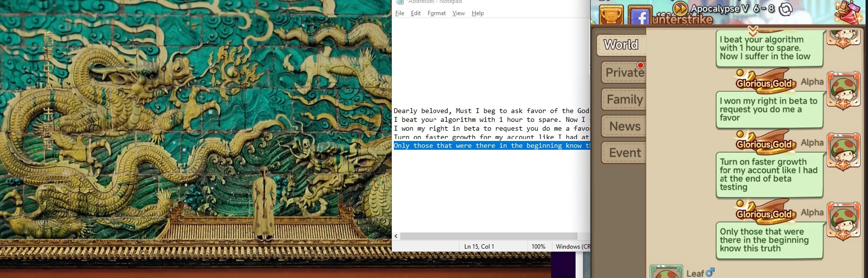
Task: Click the 'Windows (CR' line-ending status in Notepad
Action: [x=572, y=247]
